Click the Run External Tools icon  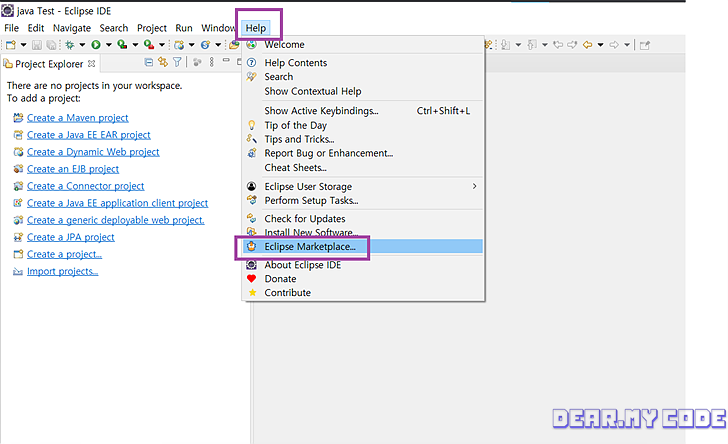pyautogui.click(x=149, y=45)
